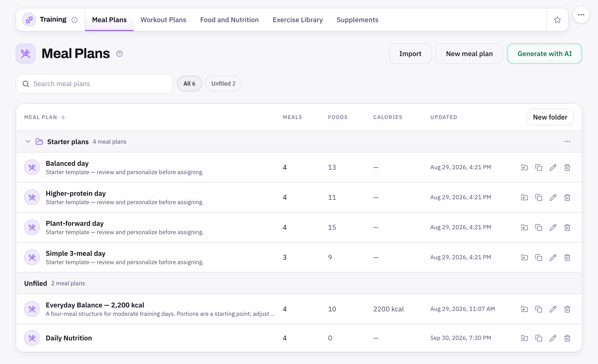Click the info icon next to Training

coord(75,20)
